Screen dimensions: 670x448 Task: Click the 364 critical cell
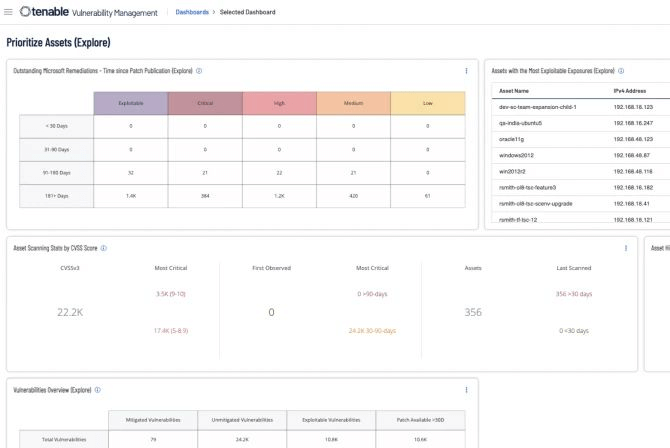point(205,196)
